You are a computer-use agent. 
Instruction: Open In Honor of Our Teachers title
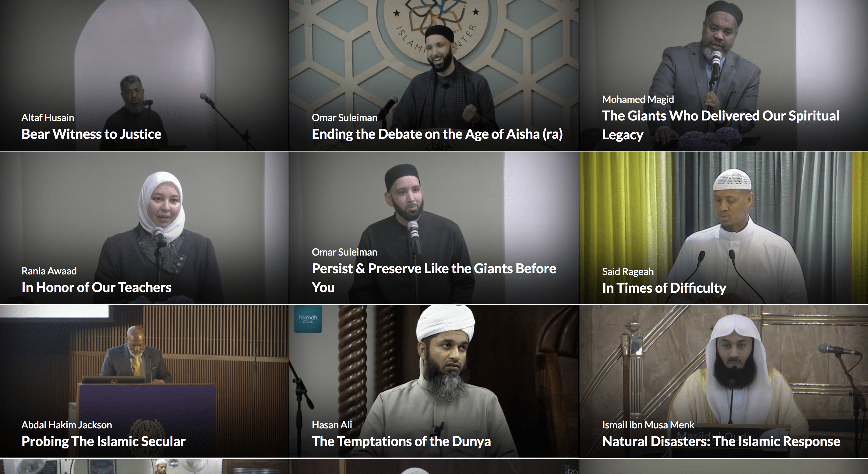pos(96,288)
